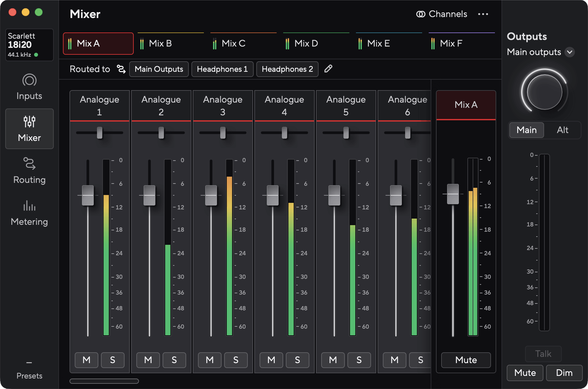The width and height of the screenshot is (588, 389).
Task: Click the Analogue 2 channel name header
Action: click(161, 106)
